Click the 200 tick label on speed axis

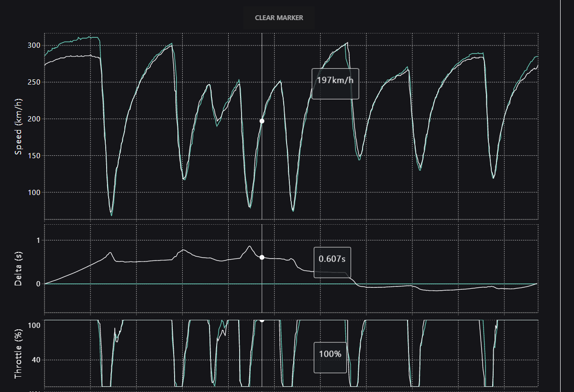pos(34,119)
